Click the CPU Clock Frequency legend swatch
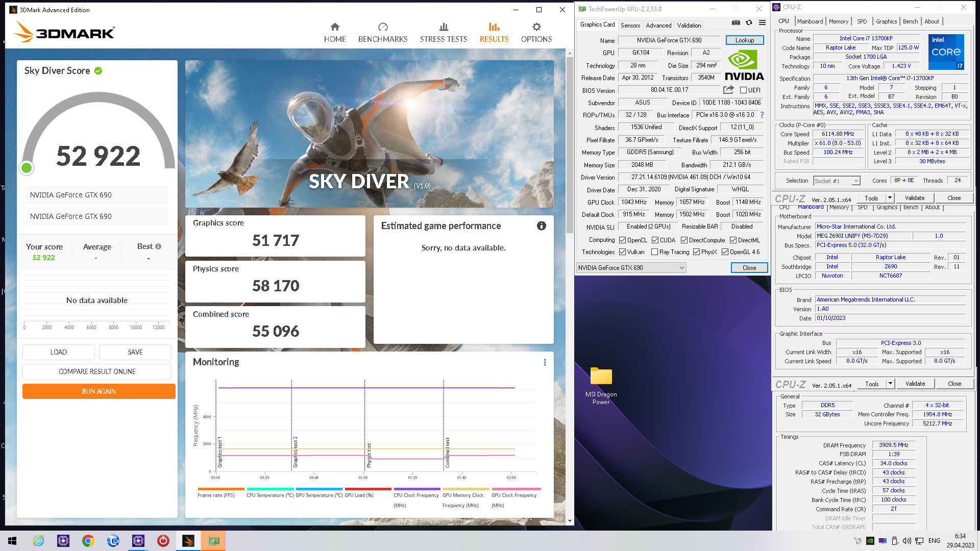This screenshot has height=551, width=980. [x=417, y=489]
